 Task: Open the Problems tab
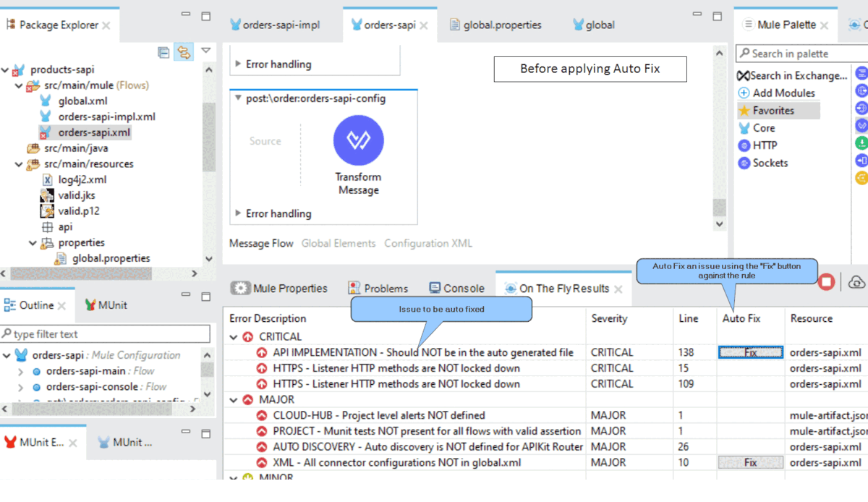[x=378, y=288]
